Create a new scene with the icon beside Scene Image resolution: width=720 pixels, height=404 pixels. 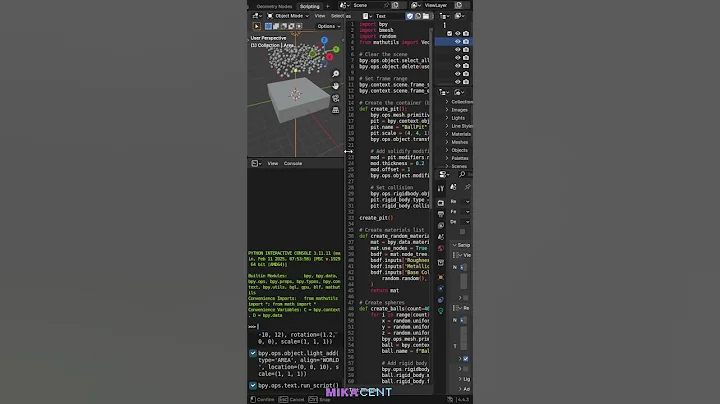(x=395, y=5)
